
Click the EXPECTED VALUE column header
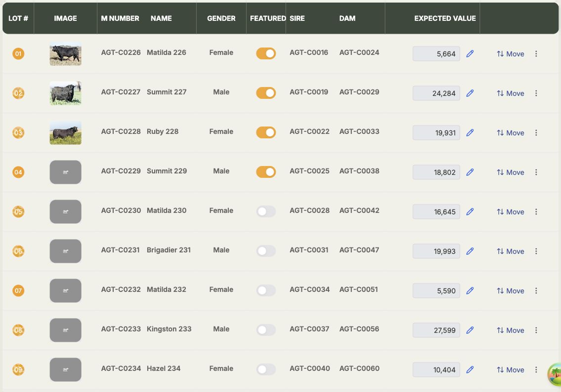coord(445,18)
